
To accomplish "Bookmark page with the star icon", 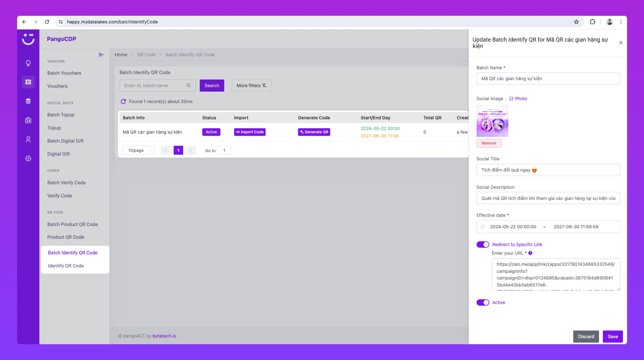I will [576, 22].
